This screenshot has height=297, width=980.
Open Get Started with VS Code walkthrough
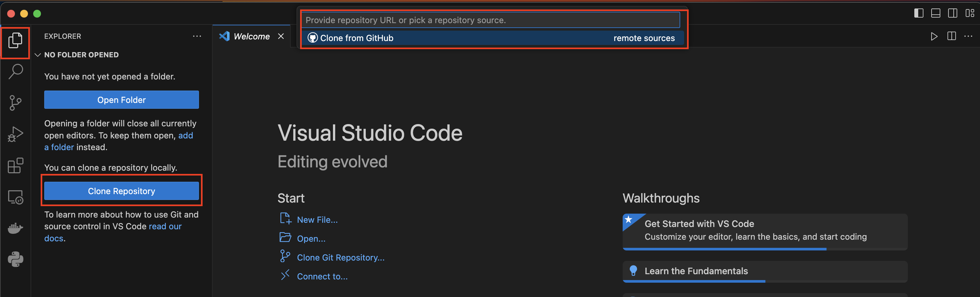click(x=765, y=232)
